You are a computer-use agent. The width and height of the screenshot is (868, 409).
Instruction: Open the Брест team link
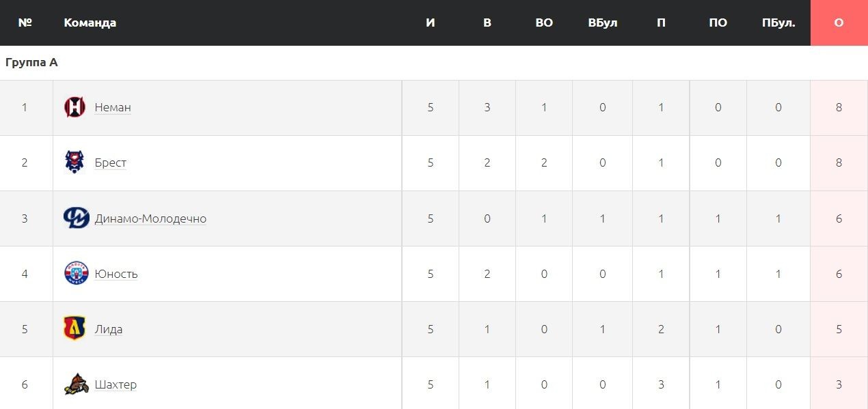tap(111, 163)
